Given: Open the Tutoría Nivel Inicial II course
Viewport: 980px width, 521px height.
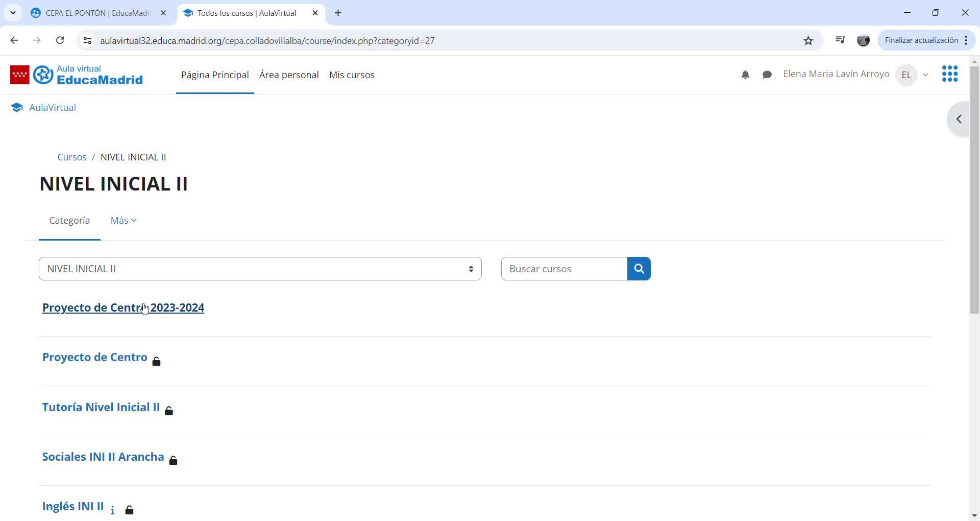Looking at the screenshot, I should (x=101, y=407).
